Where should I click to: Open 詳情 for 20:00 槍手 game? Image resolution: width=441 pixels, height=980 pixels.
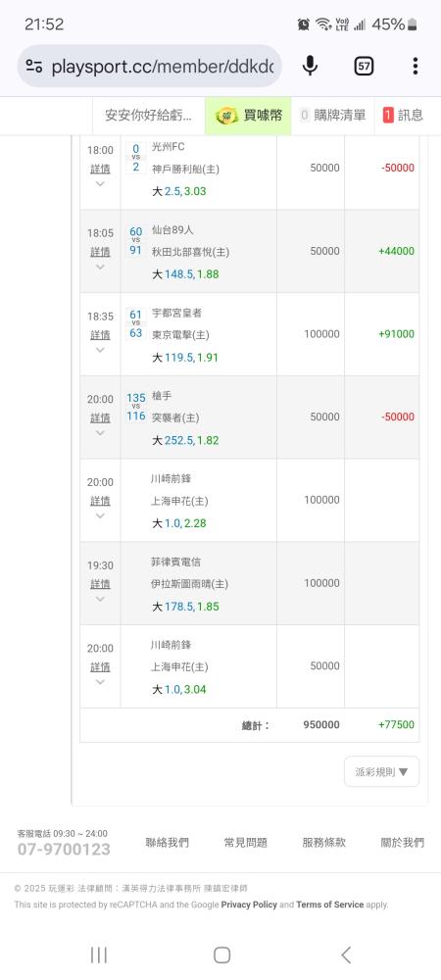[x=101, y=417]
